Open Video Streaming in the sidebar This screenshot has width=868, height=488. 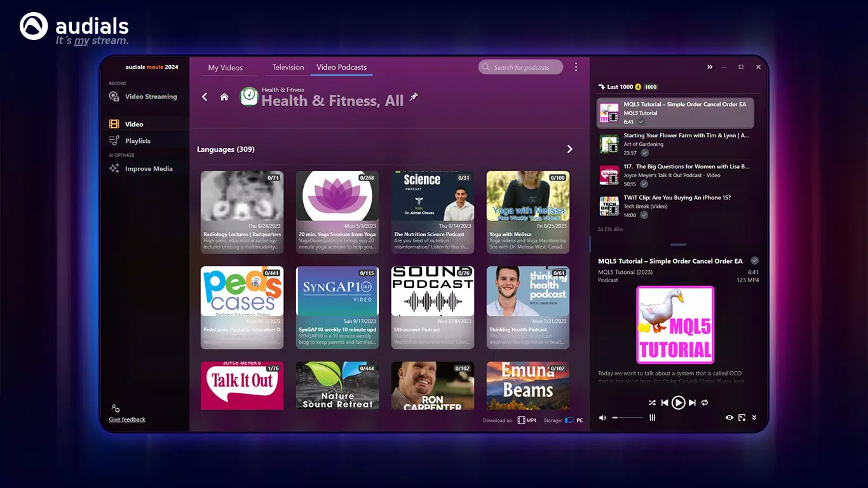point(143,97)
